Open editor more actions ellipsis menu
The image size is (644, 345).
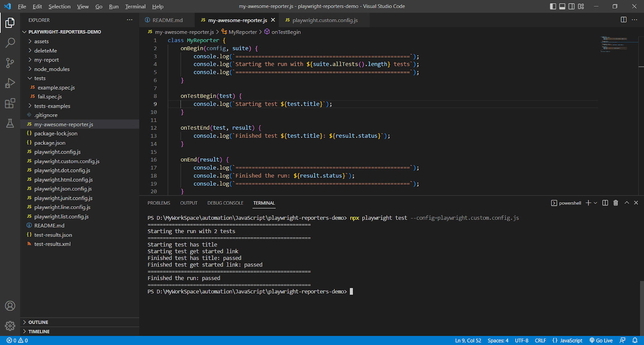pos(634,20)
